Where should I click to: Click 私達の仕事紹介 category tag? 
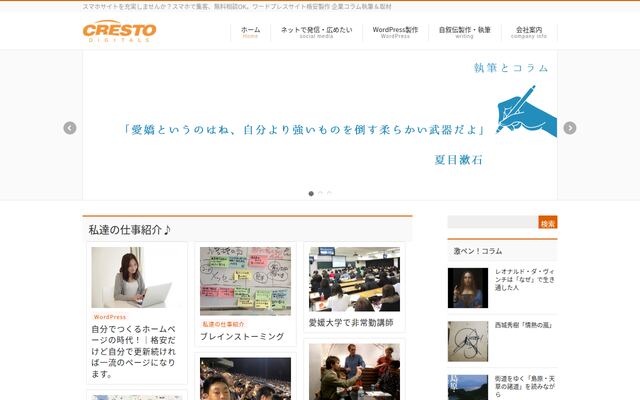223,324
